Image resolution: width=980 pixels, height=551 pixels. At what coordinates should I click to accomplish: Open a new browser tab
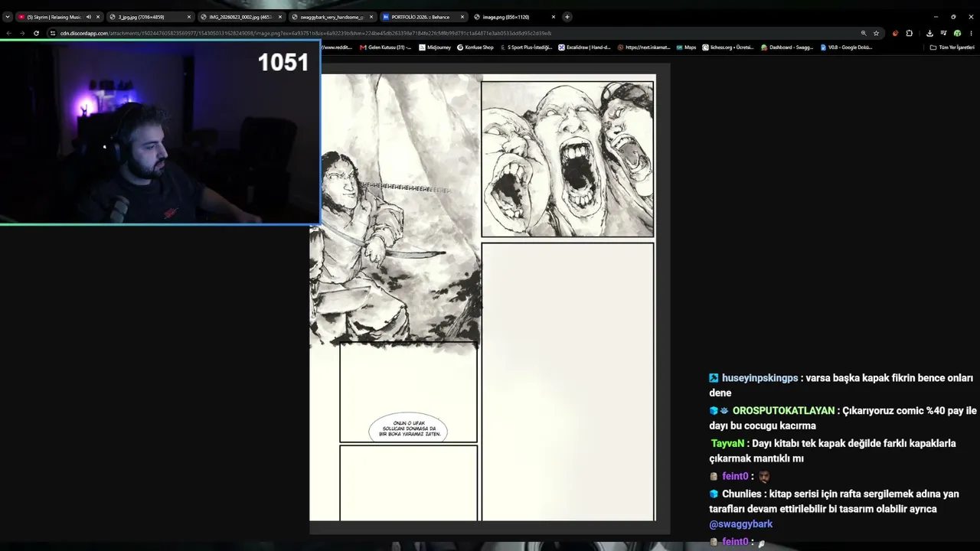(x=567, y=17)
